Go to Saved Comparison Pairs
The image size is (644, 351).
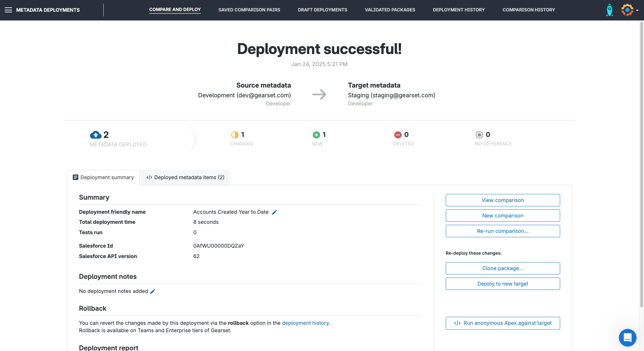[249, 10]
